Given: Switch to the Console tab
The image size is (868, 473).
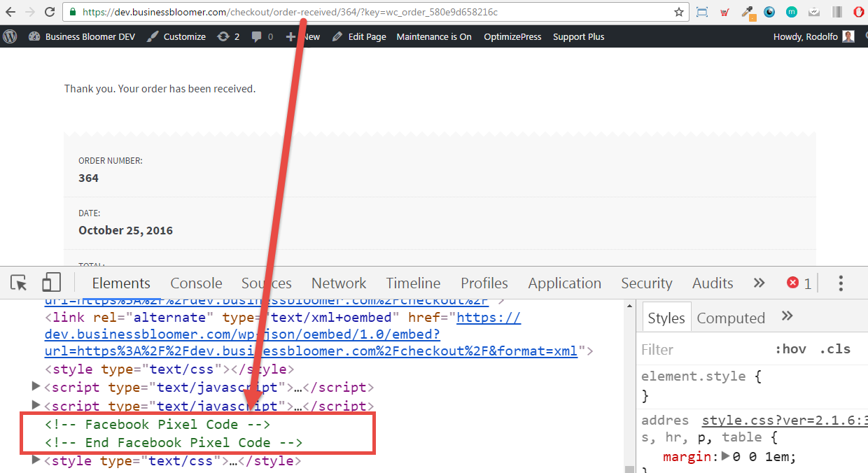Looking at the screenshot, I should coord(196,283).
